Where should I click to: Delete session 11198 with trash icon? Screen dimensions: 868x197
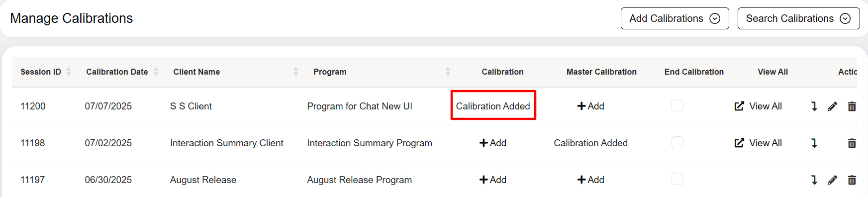click(852, 143)
